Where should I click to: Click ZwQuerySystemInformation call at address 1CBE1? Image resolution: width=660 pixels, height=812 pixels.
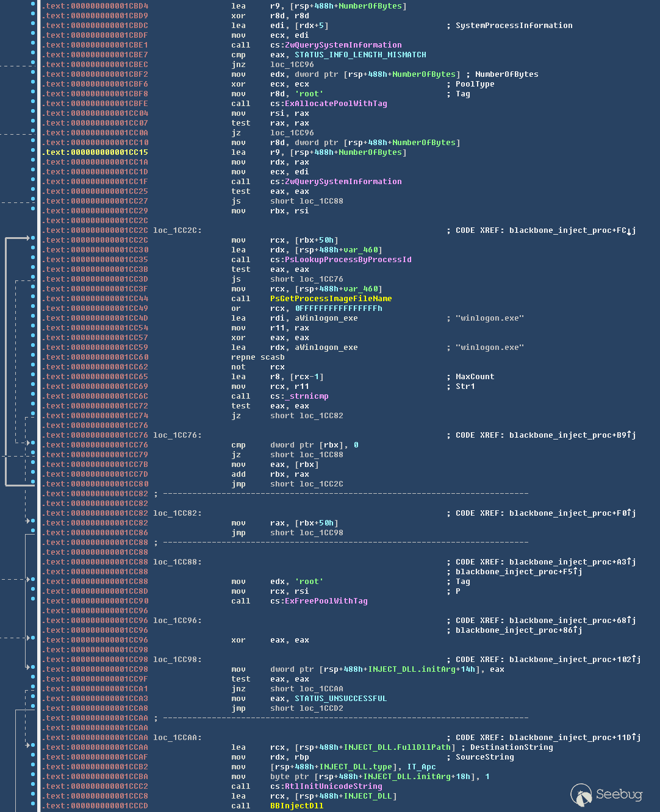click(x=343, y=45)
